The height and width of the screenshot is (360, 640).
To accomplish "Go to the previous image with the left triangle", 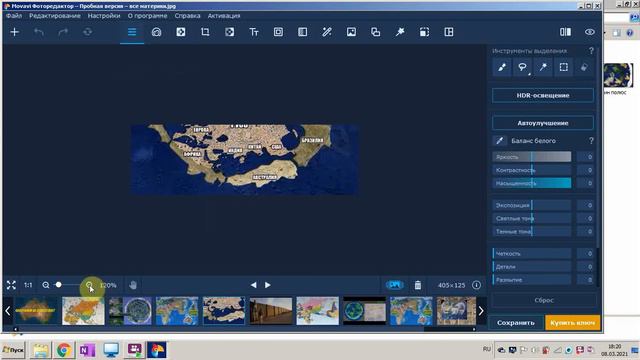I will coord(253,285).
